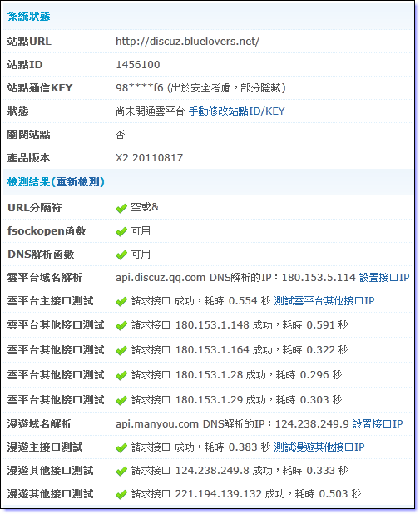Image resolution: width=420 pixels, height=514 pixels.
Task: Click the 漫遊主接口測試 label
Action: (45, 447)
